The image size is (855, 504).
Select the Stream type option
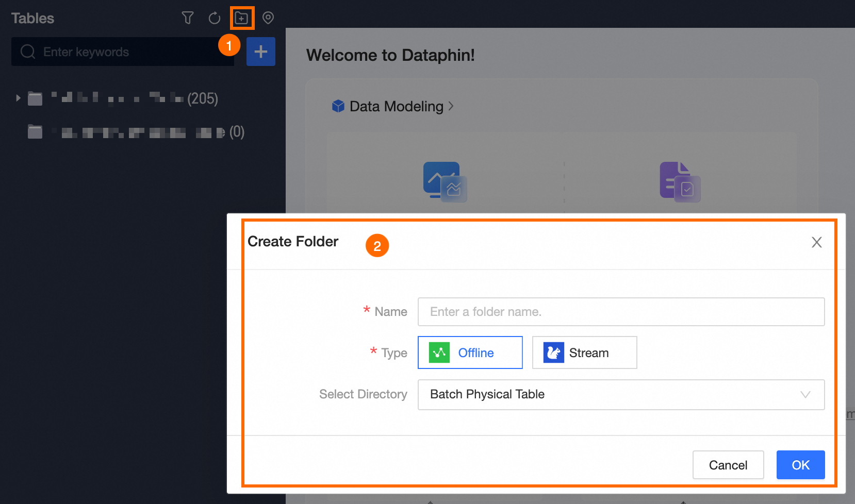(585, 352)
